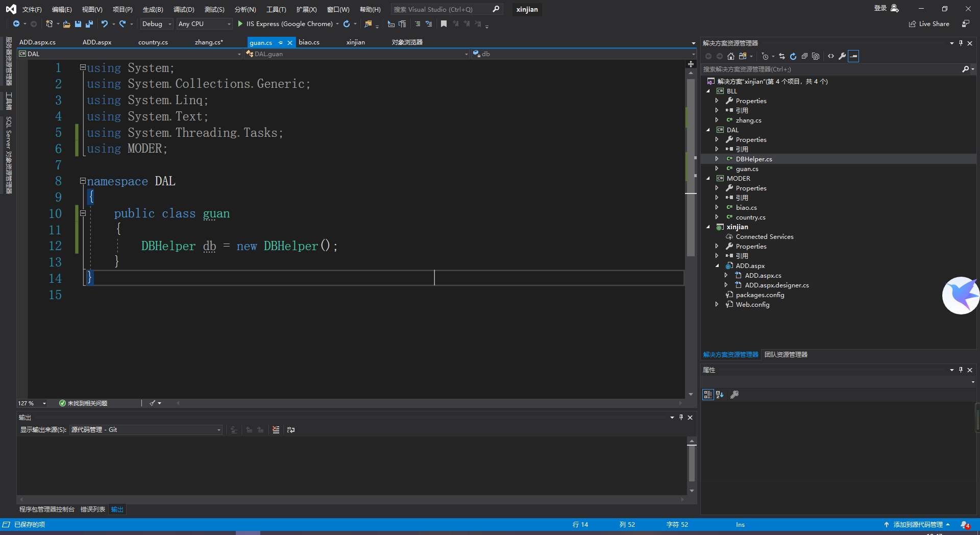The image size is (980, 535).
Task: Select Web.config in Solution Explorer
Action: pos(752,305)
